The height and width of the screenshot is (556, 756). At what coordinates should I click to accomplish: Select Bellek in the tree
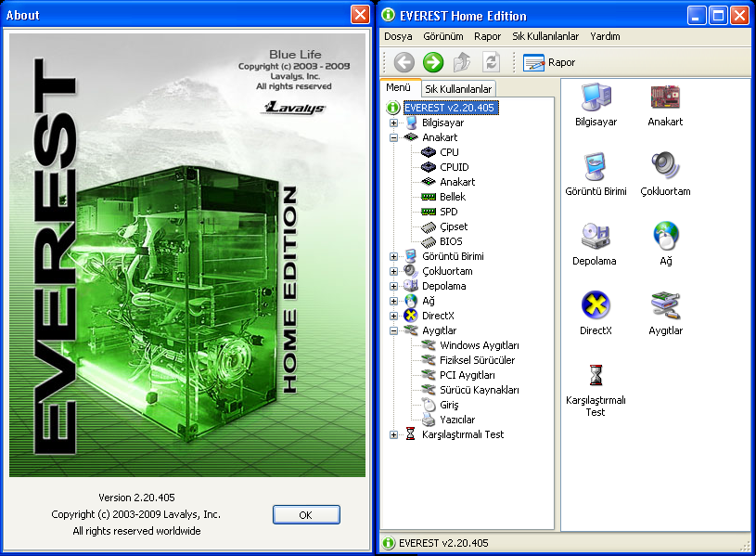pos(453,197)
